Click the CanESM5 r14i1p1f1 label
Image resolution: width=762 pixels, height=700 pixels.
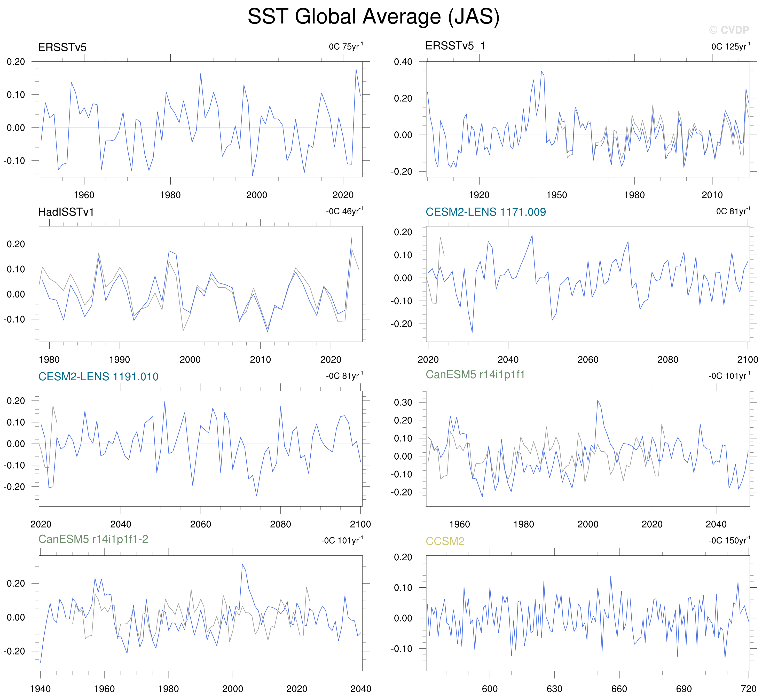475,375
